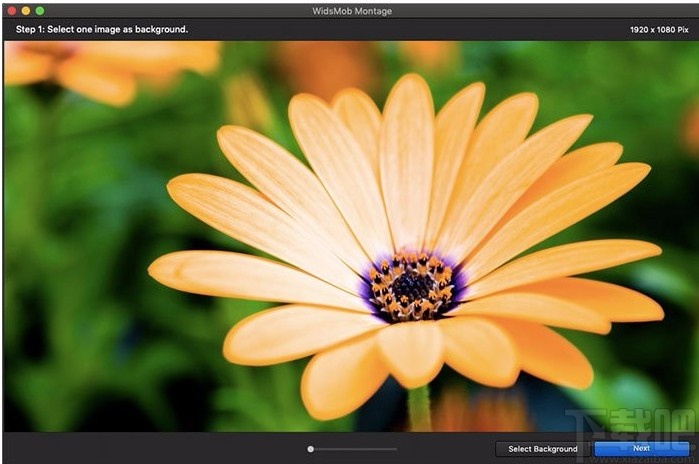Click the WidsMob Montage window title

pos(352,11)
